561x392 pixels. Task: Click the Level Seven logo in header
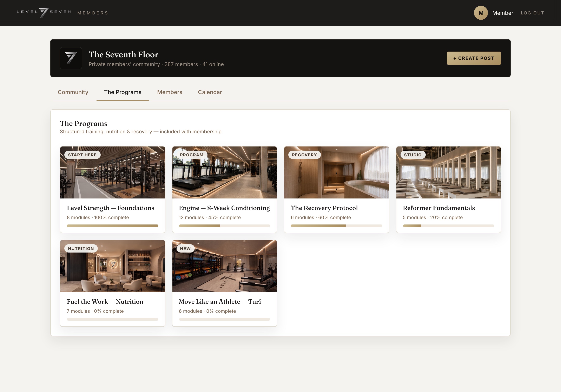44,12
